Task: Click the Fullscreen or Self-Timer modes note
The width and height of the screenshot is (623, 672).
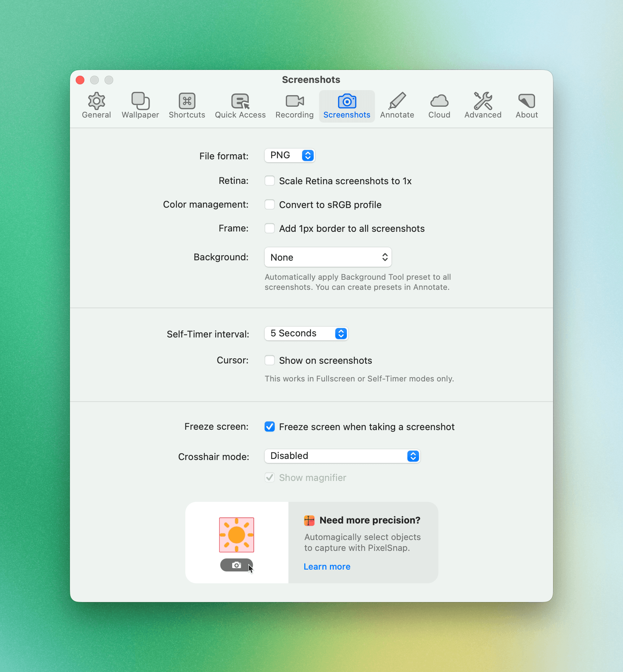Action: 359,379
